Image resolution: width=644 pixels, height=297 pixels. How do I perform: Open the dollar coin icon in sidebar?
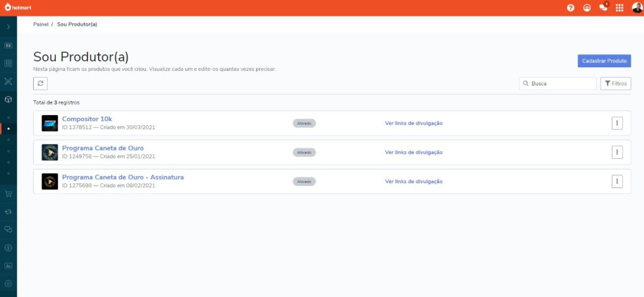tap(8, 247)
